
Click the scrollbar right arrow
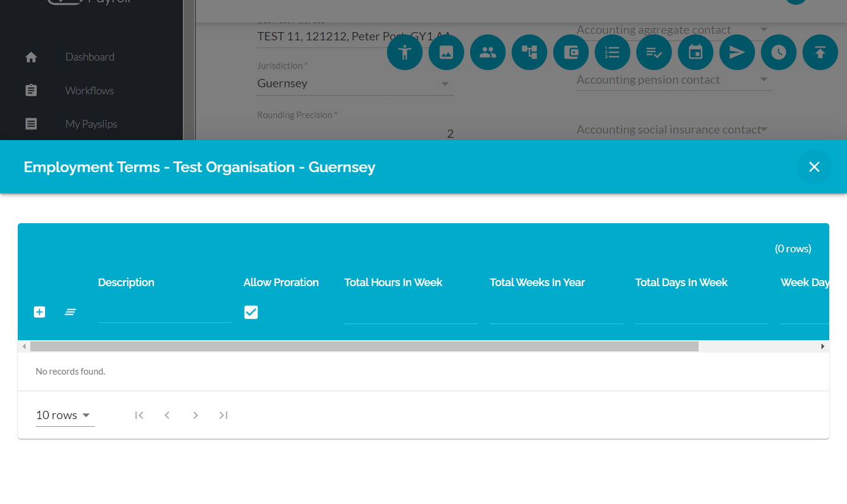tap(823, 346)
